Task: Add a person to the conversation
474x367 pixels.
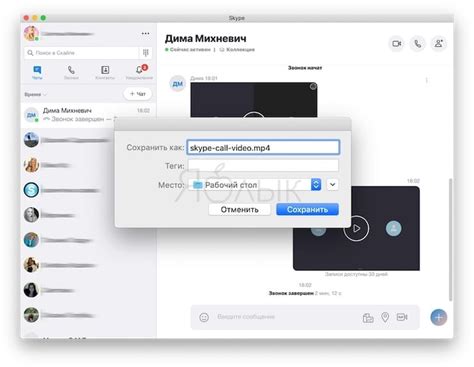Action: pos(438,44)
